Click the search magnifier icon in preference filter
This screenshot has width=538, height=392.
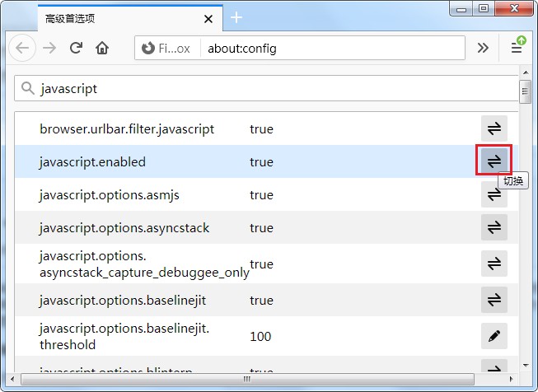click(x=28, y=88)
